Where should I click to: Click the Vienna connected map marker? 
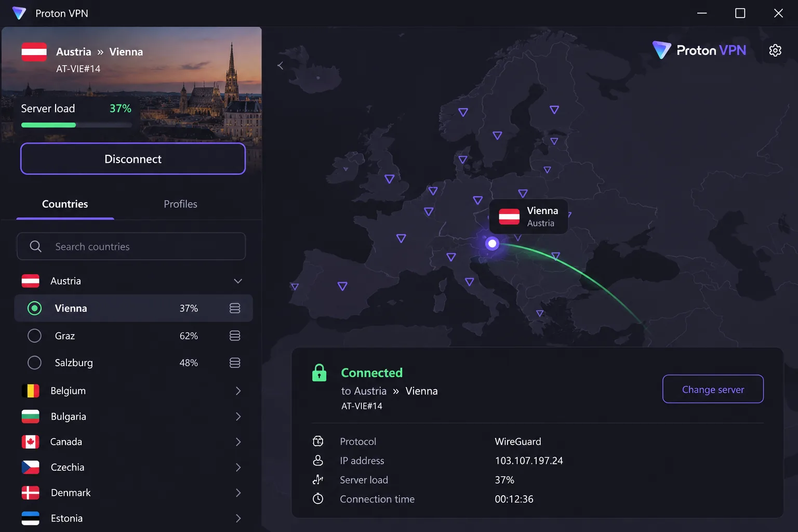point(492,243)
